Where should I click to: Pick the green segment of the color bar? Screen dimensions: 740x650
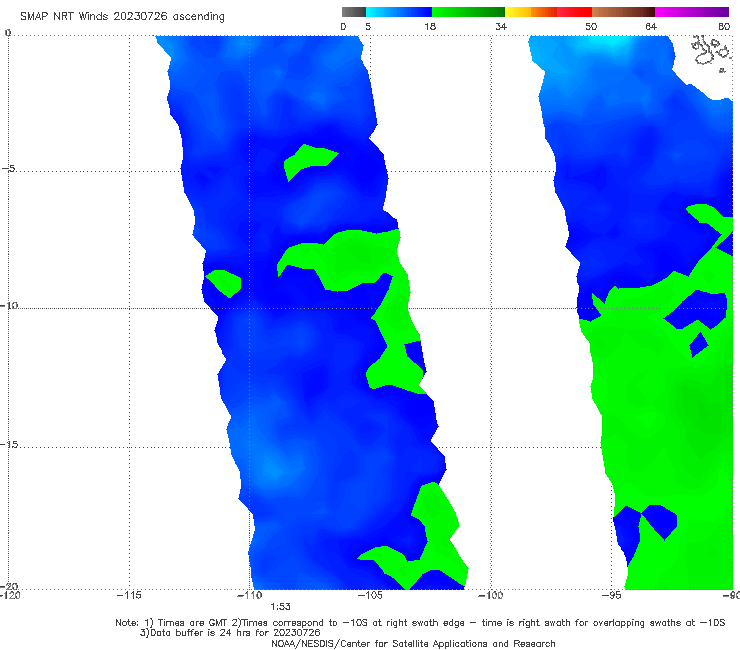pyautogui.click(x=468, y=12)
